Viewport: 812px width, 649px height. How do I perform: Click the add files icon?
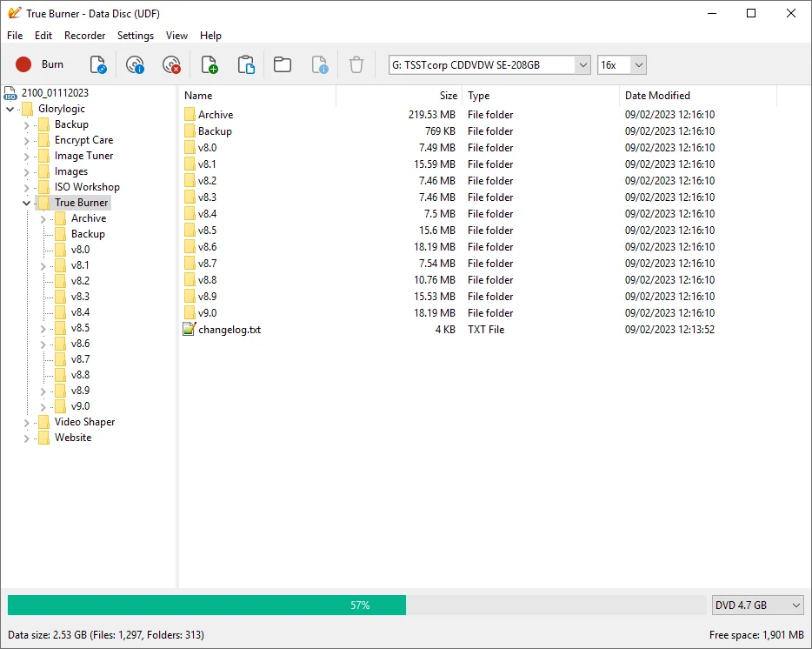(x=210, y=64)
